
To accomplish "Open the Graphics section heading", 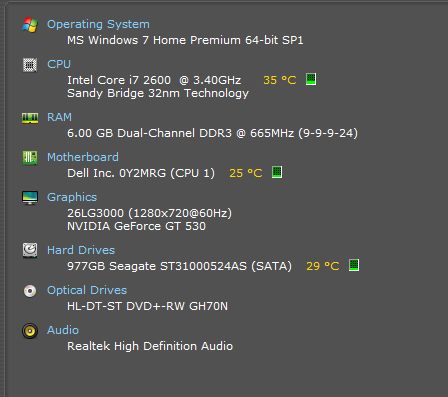I will point(72,197).
